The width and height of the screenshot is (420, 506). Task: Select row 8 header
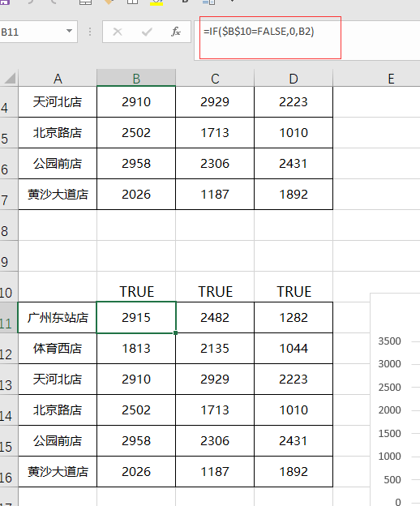point(9,225)
